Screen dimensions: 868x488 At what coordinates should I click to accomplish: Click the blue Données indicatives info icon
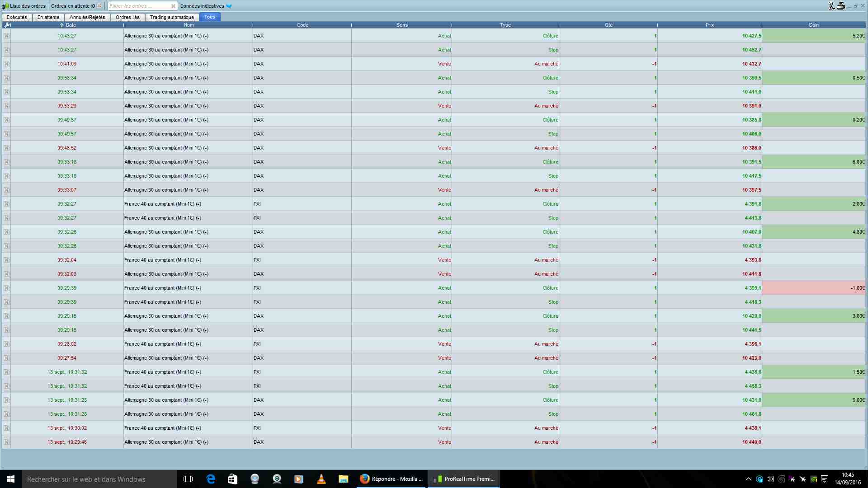tap(229, 6)
